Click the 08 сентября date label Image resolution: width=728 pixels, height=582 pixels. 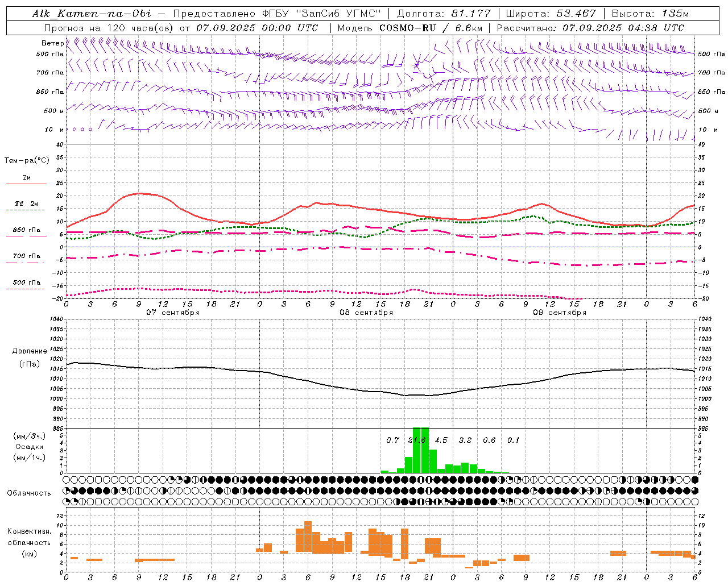click(366, 313)
